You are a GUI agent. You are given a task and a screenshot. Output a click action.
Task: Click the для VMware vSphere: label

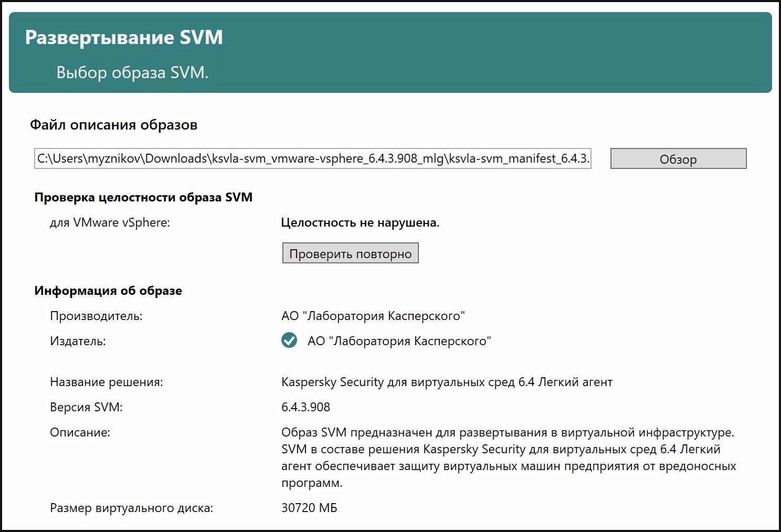[x=110, y=222]
